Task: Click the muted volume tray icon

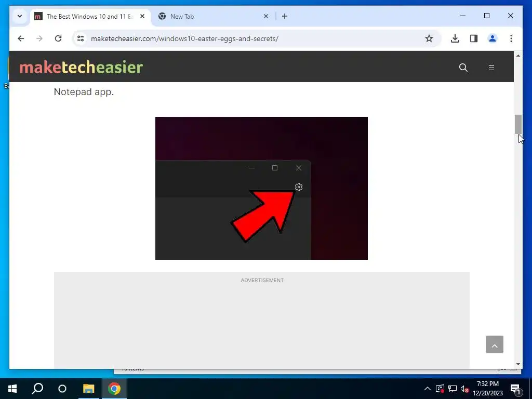Action: (x=464, y=389)
